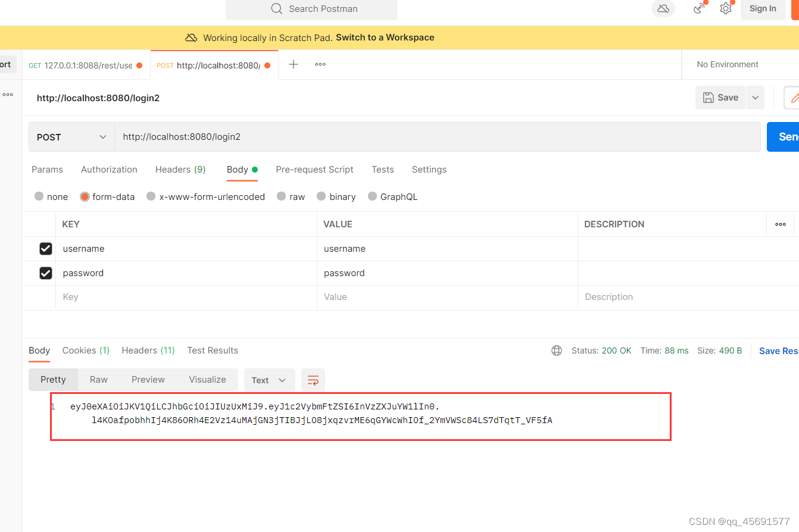Image resolution: width=799 pixels, height=532 pixels.
Task: Expand the Save button's dropdown arrow
Action: tap(755, 97)
